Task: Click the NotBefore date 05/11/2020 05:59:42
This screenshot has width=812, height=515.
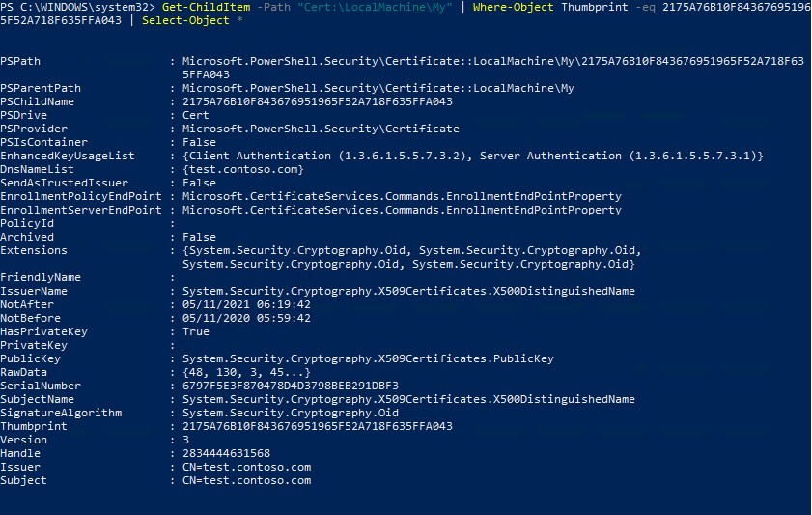Action: tap(248, 318)
